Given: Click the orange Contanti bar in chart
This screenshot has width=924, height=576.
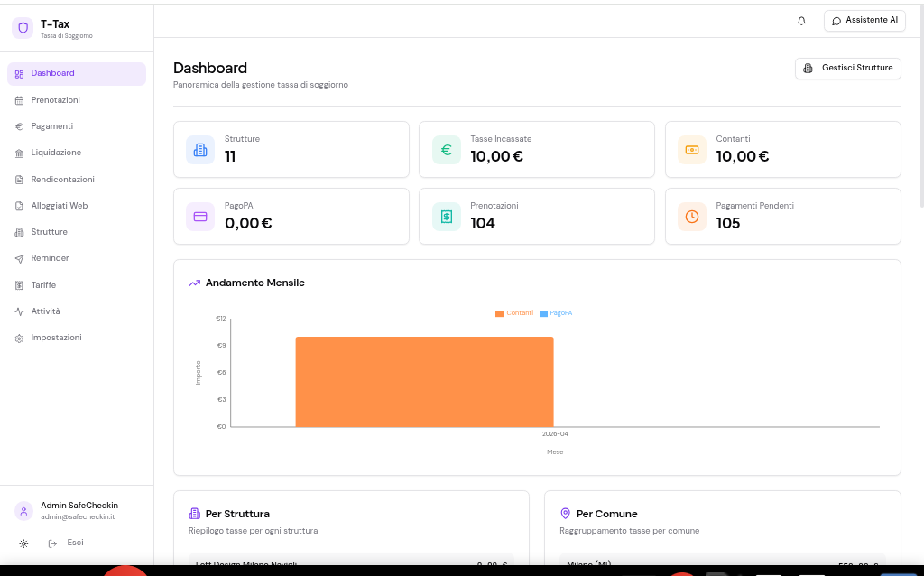Looking at the screenshot, I should click(x=424, y=382).
